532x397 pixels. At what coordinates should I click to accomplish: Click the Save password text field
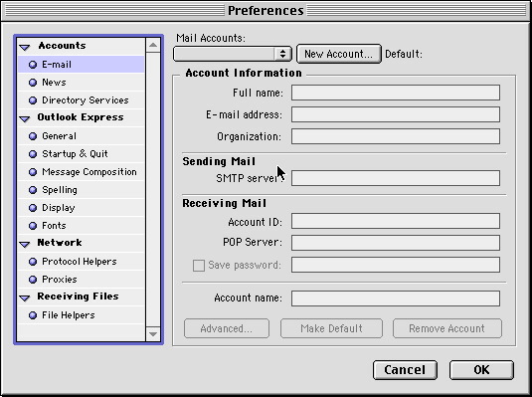click(396, 265)
